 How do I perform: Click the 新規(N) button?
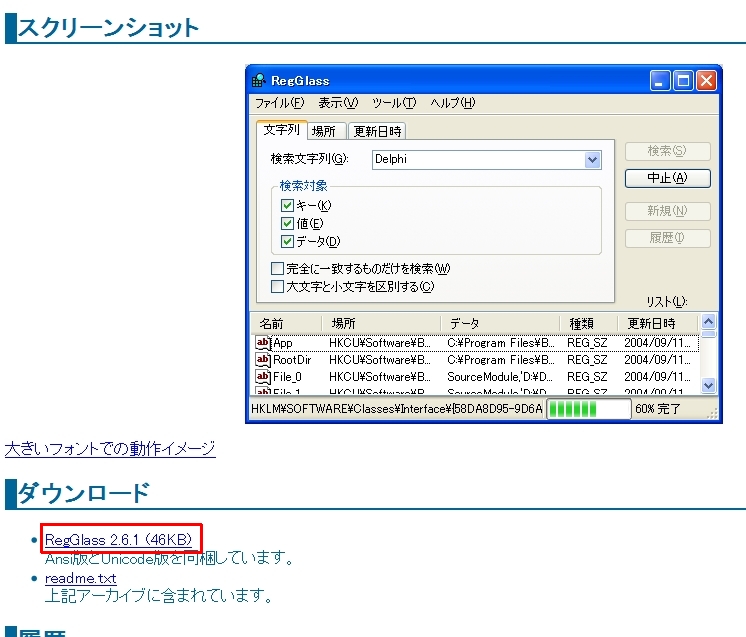coord(667,211)
